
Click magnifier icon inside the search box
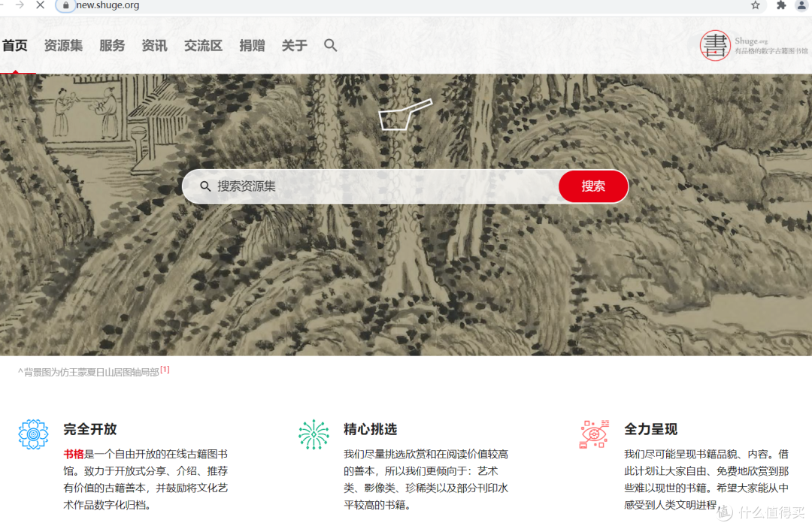coord(205,186)
